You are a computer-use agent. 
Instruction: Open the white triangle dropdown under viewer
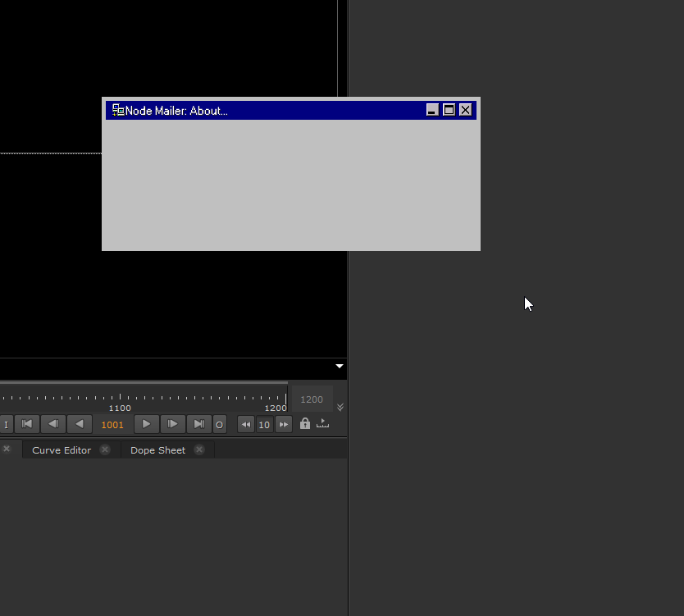[340, 366]
